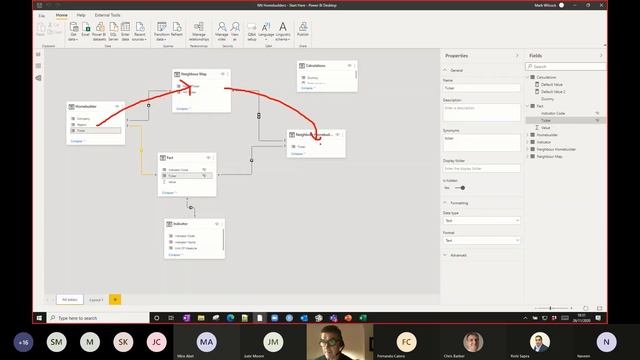Screen dimensions: 640x360
Task: Unhide Indicator Code field in Fields pane
Action: click(x=597, y=113)
